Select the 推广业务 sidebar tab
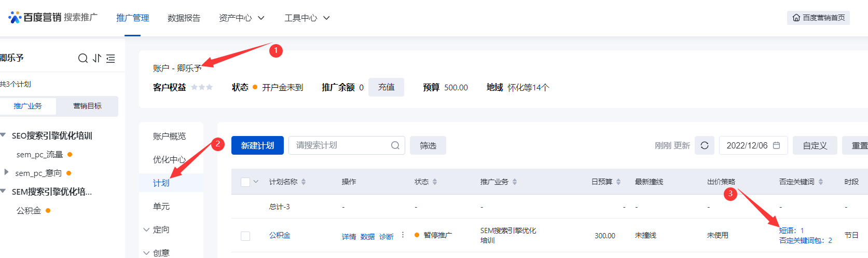 coord(27,106)
